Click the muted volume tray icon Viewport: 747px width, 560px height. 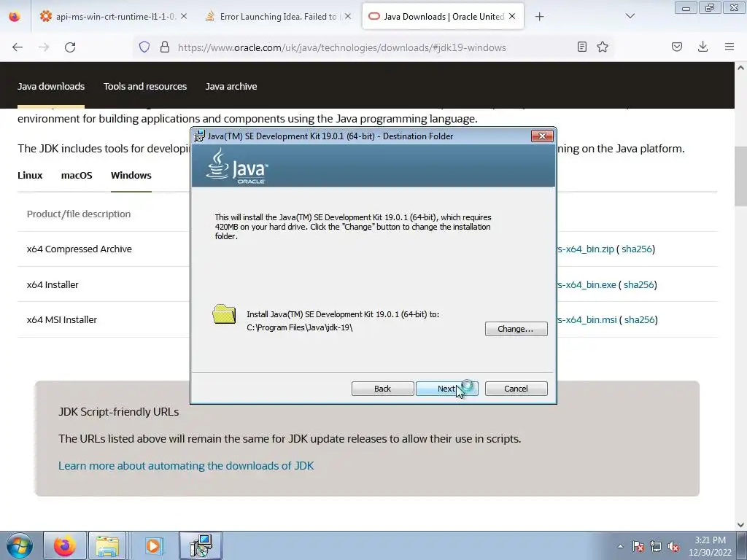coord(673,546)
